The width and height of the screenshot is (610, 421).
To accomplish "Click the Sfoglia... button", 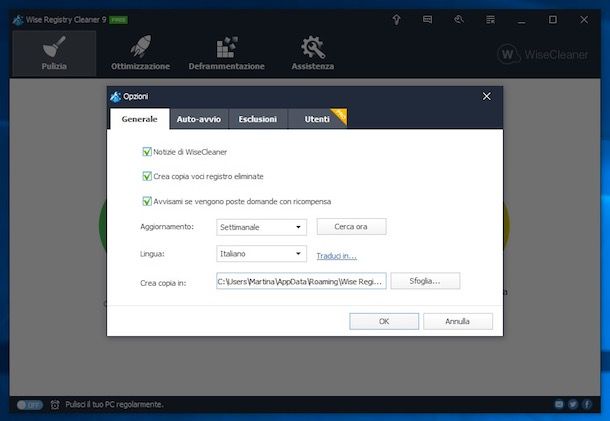I will tap(425, 281).
